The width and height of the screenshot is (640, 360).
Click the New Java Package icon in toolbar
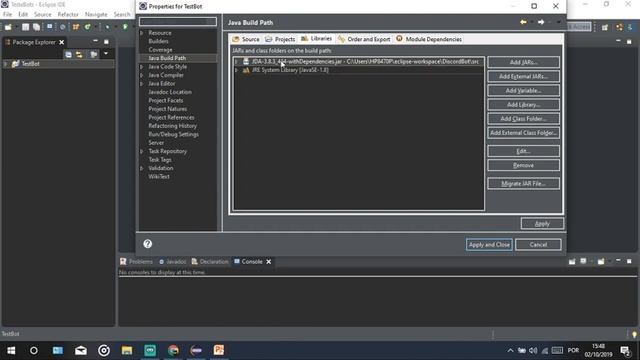pyautogui.click(x=76, y=27)
